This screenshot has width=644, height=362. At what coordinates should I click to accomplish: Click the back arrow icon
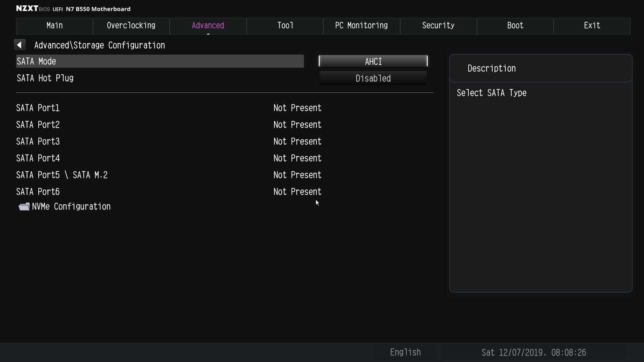click(x=20, y=45)
